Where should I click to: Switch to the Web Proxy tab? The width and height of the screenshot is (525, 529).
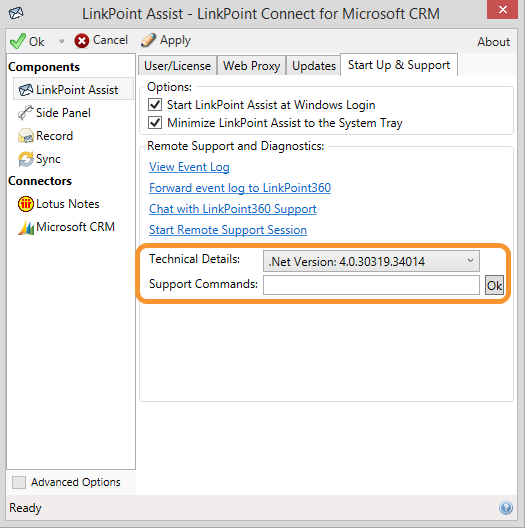pos(252,65)
